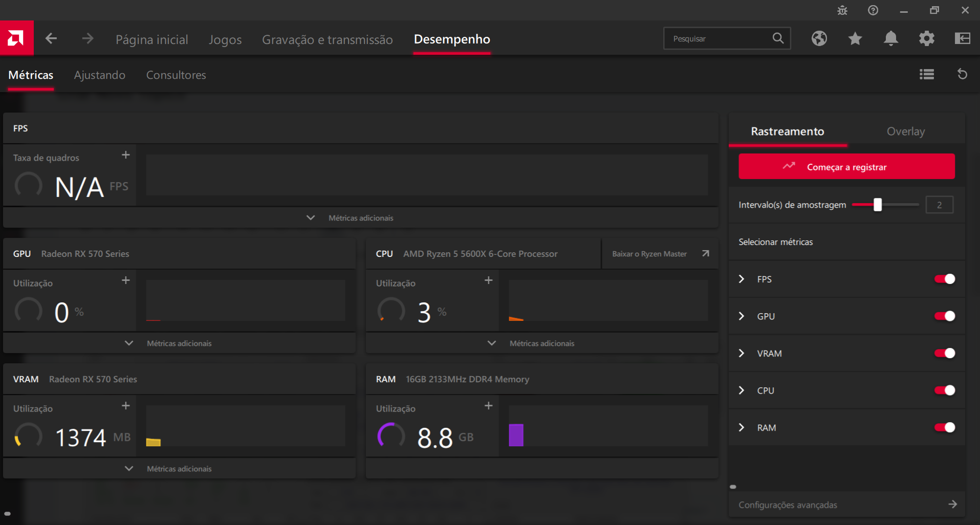The image size is (980, 525).
Task: Open the Página inicial tab
Action: pos(152,39)
